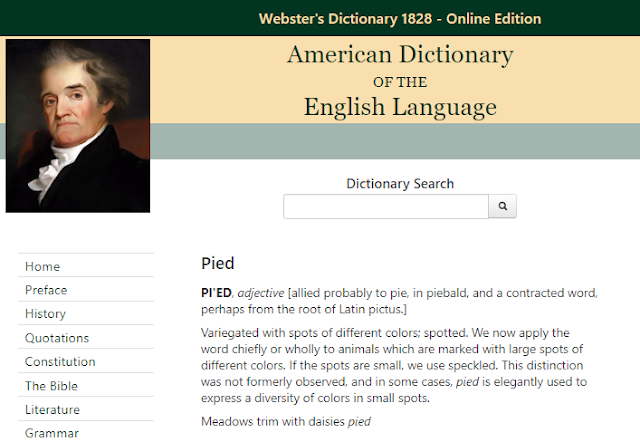The image size is (640, 442).
Task: Navigate to The Bible section
Action: (x=86, y=386)
